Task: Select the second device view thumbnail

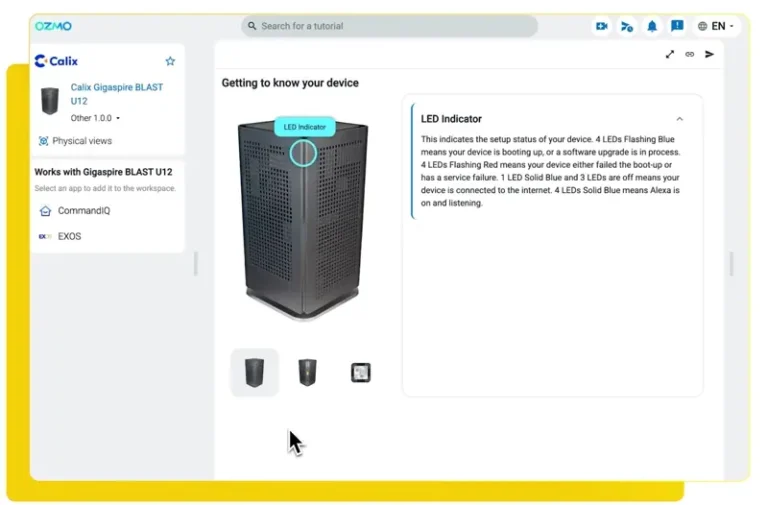Action: [x=307, y=373]
